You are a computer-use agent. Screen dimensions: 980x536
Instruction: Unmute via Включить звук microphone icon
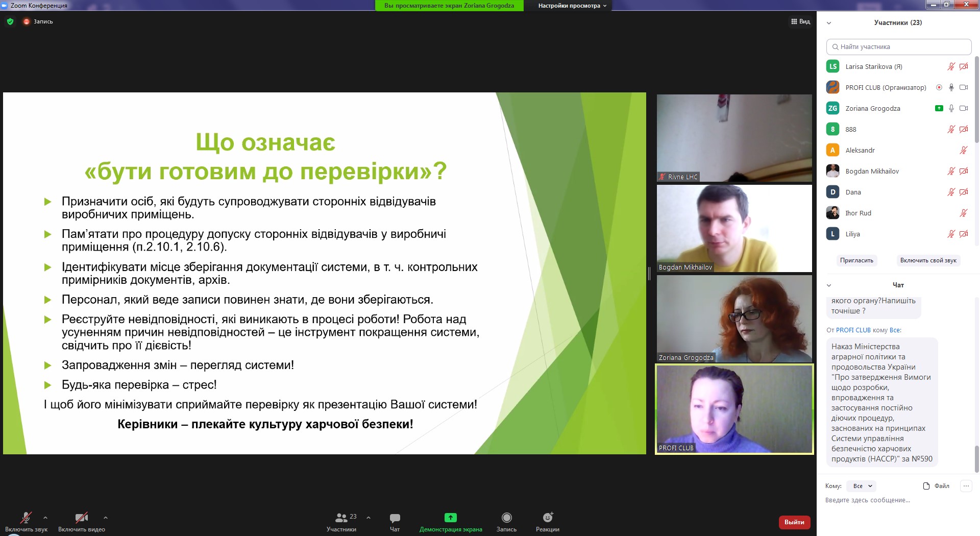[26, 518]
